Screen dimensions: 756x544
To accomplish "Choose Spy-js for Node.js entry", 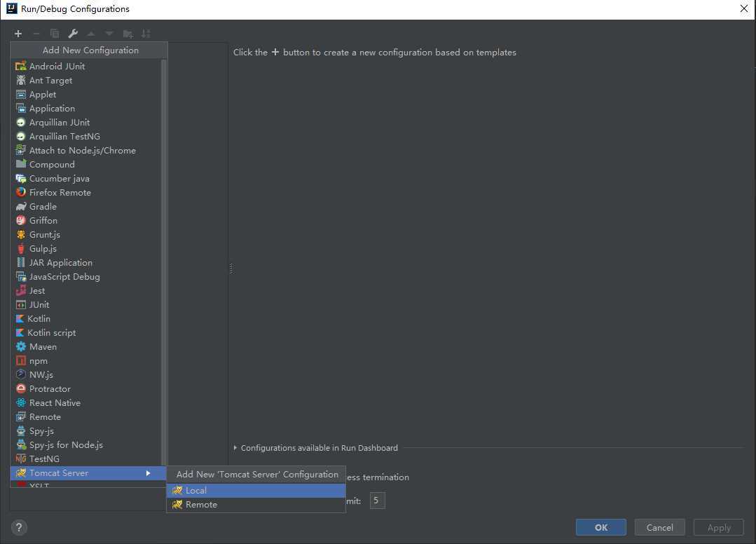I will click(x=85, y=444).
